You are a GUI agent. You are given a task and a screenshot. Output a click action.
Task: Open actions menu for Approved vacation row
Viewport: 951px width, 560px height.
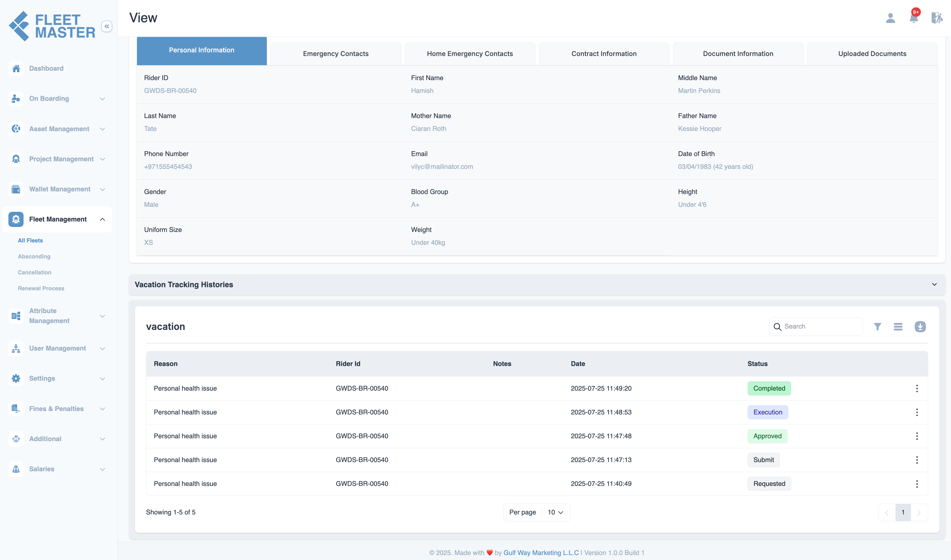[x=917, y=436]
